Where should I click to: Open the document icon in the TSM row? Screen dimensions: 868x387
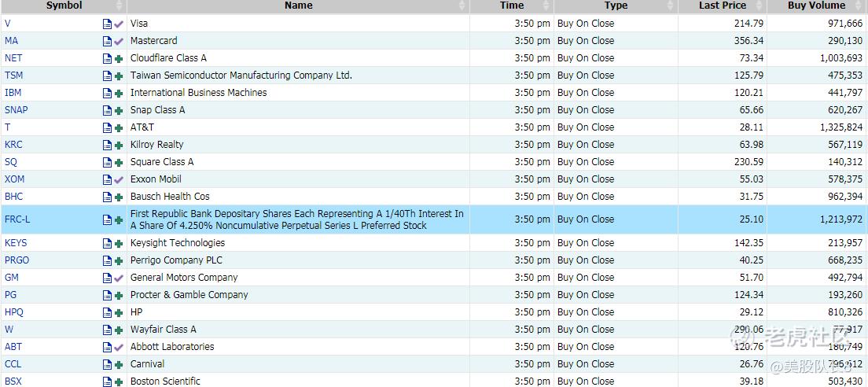pyautogui.click(x=107, y=76)
